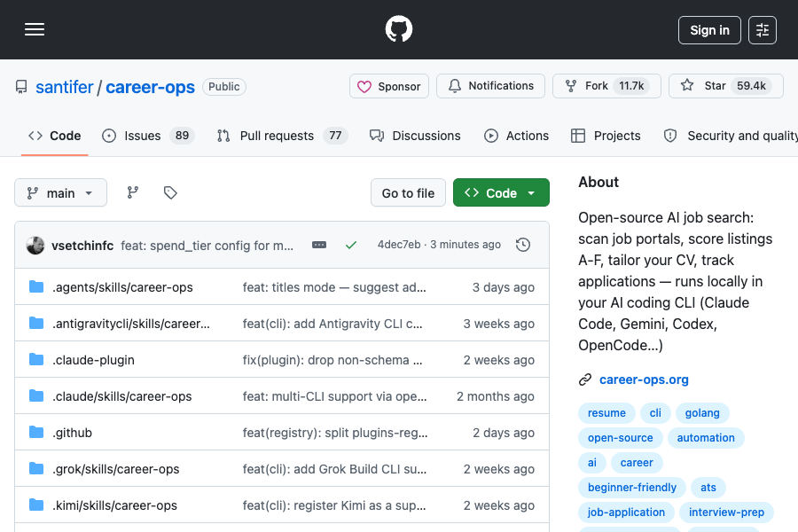Viewport: 798px width, 532px height.
Task: Select the beginner-friendly topic tag
Action: (x=632, y=488)
